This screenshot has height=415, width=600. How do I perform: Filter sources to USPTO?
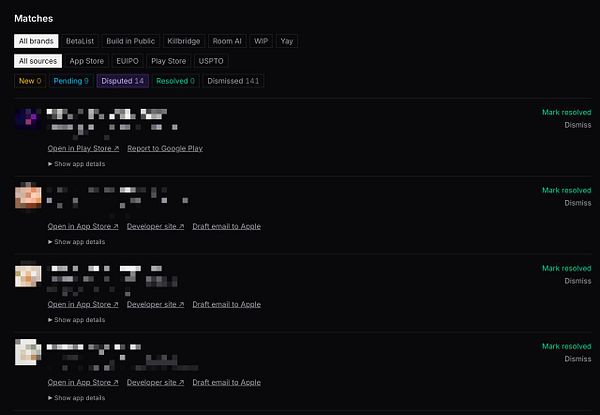pyautogui.click(x=211, y=61)
